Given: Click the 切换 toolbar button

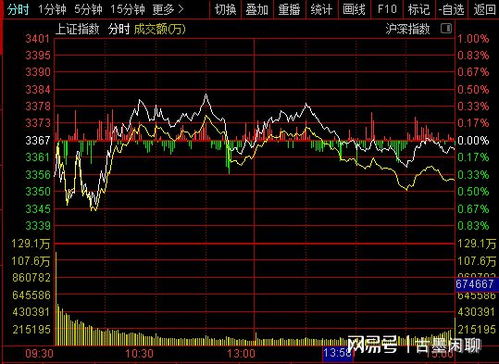Looking at the screenshot, I should [225, 9].
